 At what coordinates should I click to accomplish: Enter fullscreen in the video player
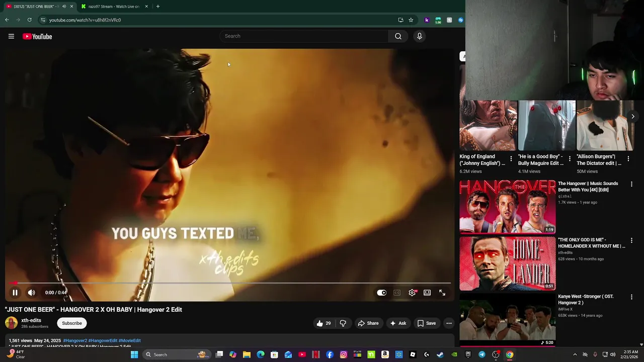point(442,293)
